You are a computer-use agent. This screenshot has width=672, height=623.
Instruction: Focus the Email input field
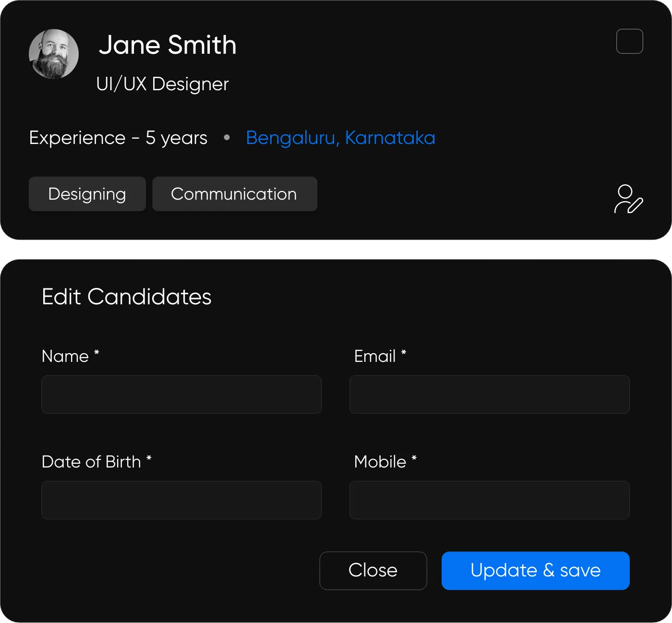pyautogui.click(x=489, y=395)
